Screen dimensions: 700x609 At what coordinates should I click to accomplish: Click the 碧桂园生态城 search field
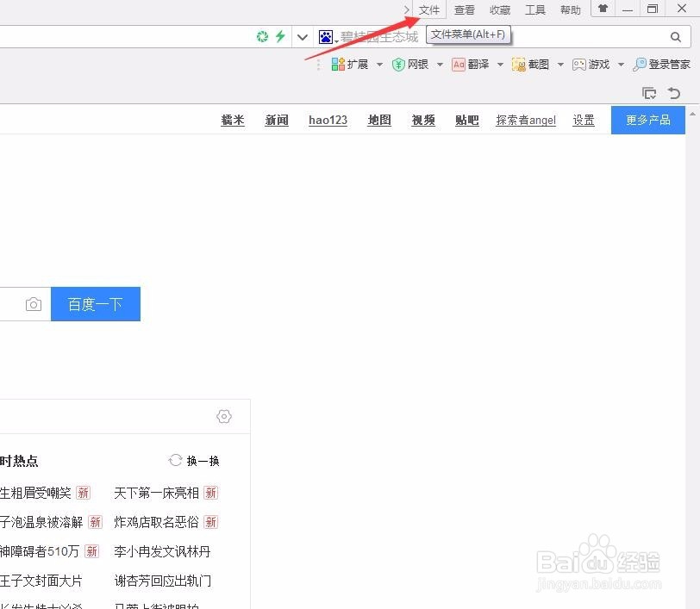click(x=503, y=36)
